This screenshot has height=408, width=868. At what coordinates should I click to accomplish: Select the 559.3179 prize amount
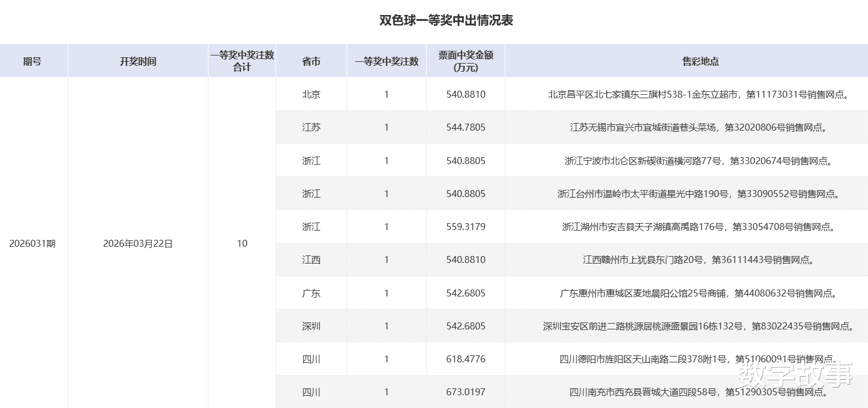[466, 227]
